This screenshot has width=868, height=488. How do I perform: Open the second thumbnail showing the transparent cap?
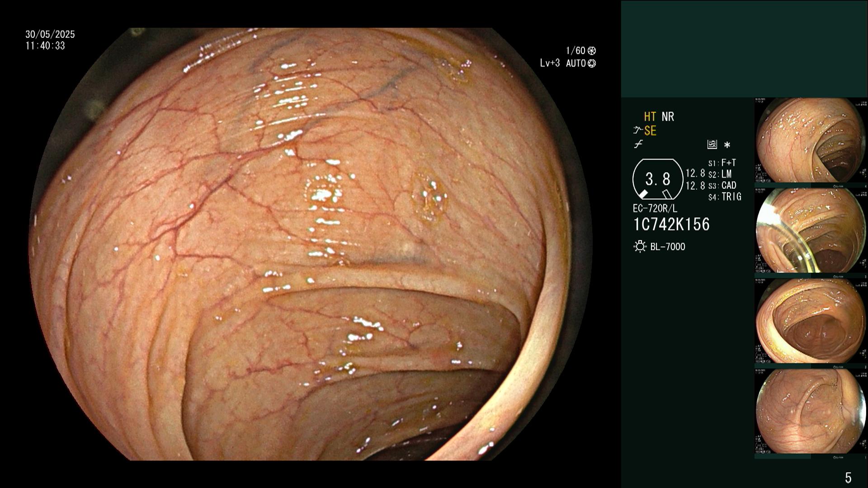click(811, 230)
